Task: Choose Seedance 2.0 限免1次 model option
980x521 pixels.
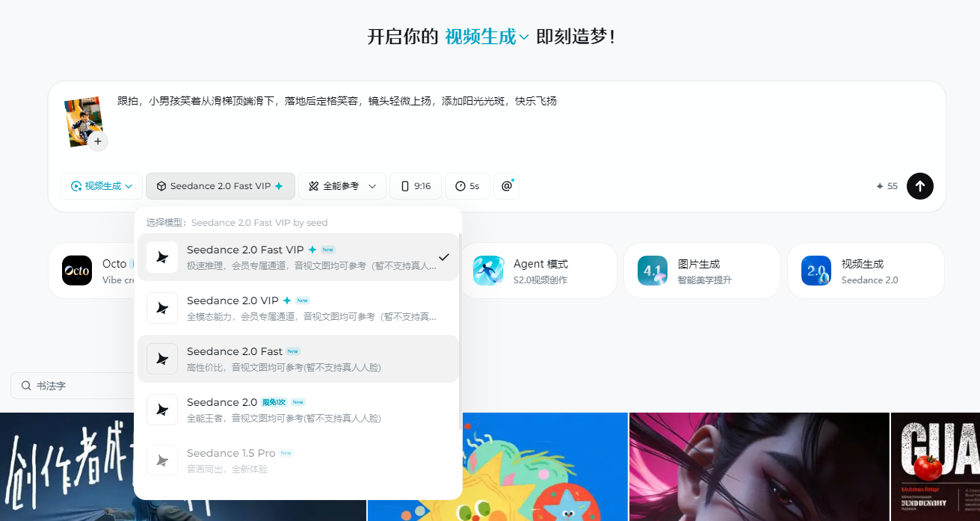Action: pyautogui.click(x=298, y=410)
